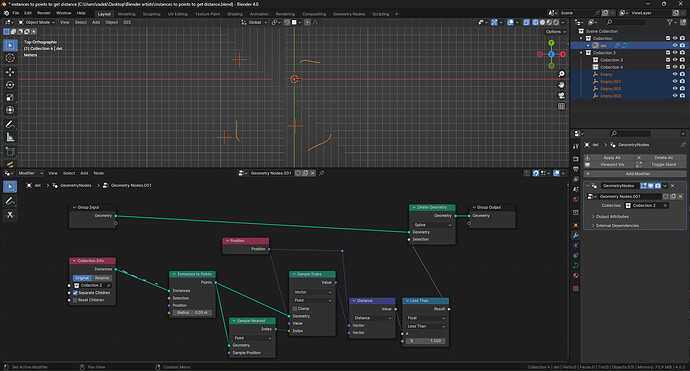Viewport: 690px width, 371px height.
Task: Enable Clamp checkbox in Sample Index node
Action: click(295, 309)
